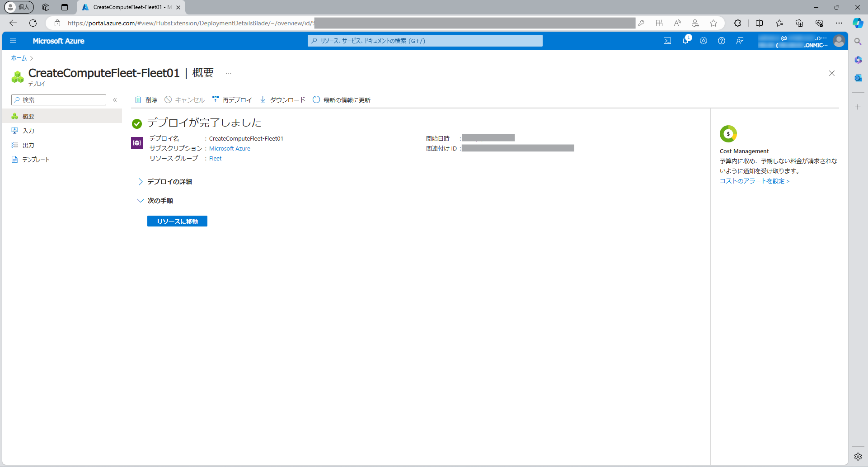
Task: Click ダウンロード in the command bar
Action: [282, 100]
